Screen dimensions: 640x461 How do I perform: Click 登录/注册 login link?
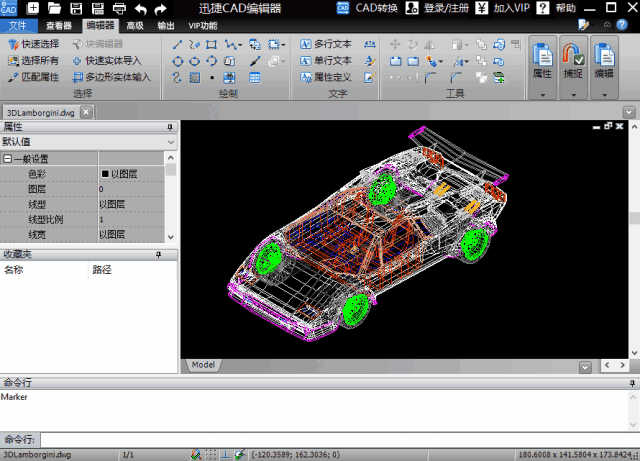437,8
